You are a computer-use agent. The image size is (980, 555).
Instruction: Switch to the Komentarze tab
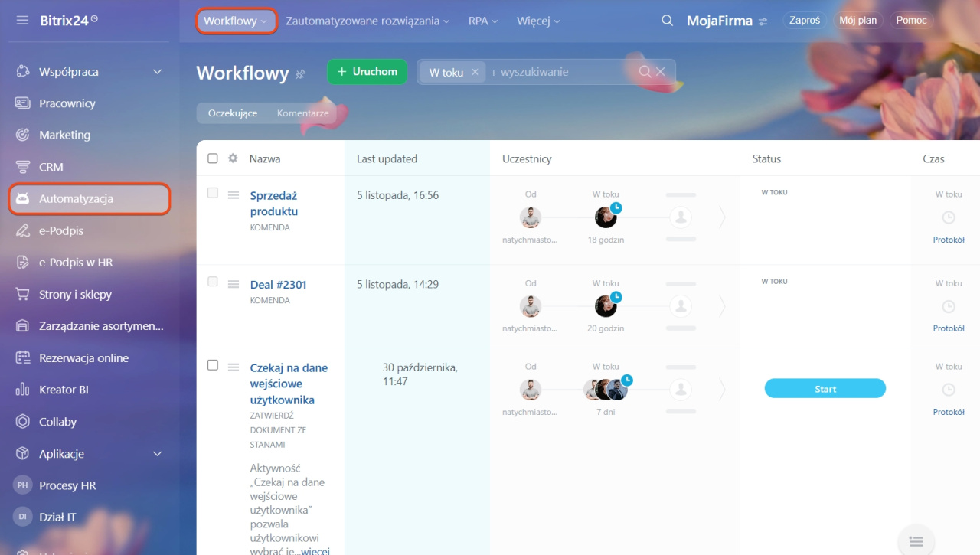(x=302, y=113)
